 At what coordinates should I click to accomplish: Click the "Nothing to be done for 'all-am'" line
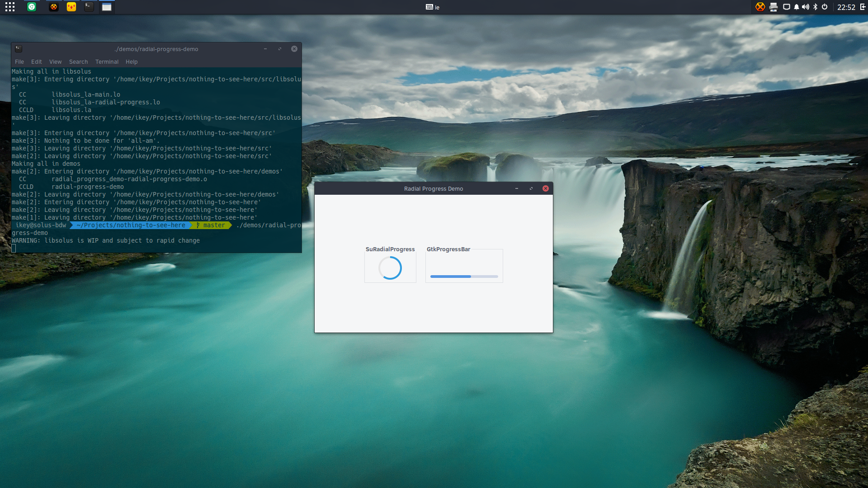(85, 141)
